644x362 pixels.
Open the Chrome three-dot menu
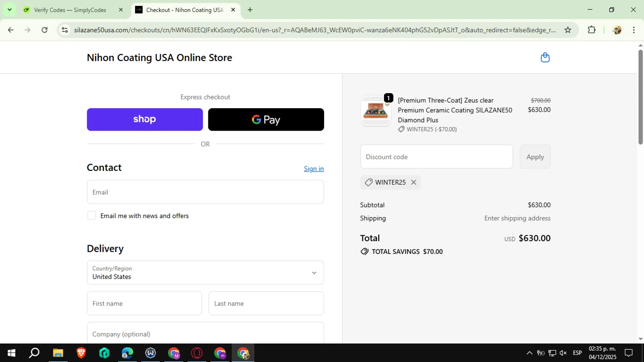(x=634, y=30)
